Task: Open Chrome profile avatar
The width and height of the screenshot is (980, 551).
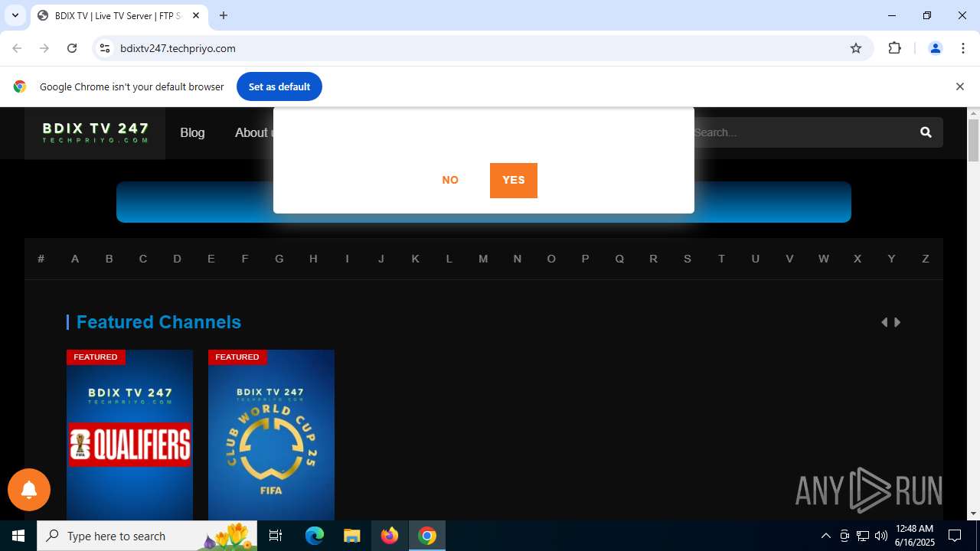Action: (x=935, y=48)
